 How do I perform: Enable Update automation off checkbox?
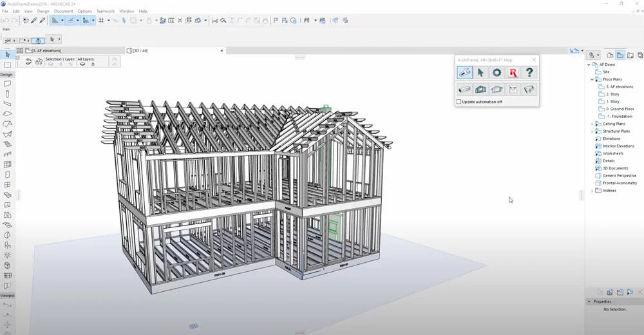[459, 102]
